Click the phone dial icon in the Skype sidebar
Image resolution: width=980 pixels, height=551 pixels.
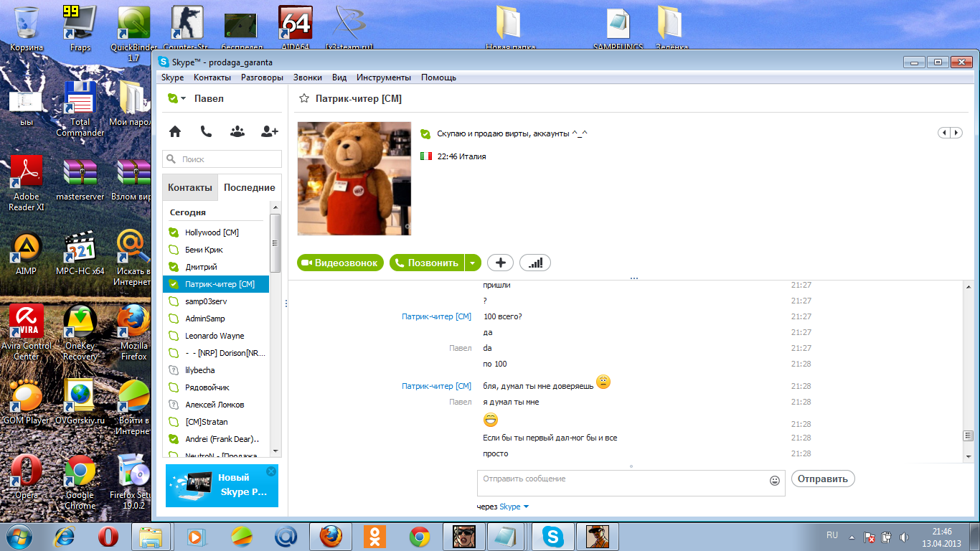click(x=206, y=131)
